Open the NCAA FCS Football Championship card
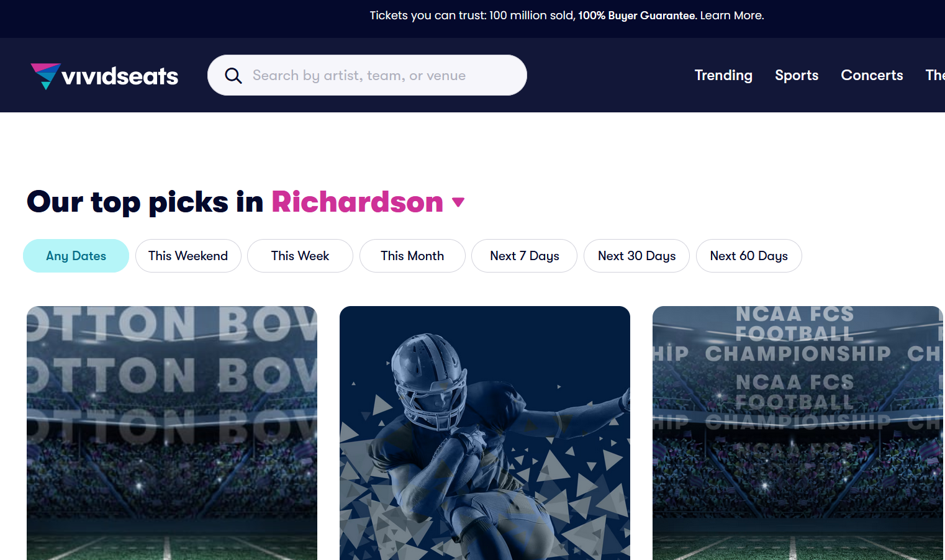The image size is (945, 560). pos(798,433)
